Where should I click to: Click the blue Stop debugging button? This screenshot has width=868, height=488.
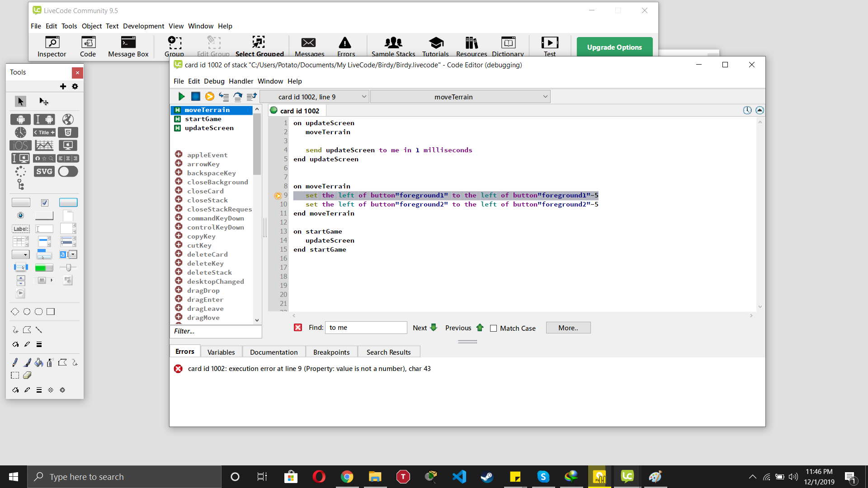click(195, 96)
